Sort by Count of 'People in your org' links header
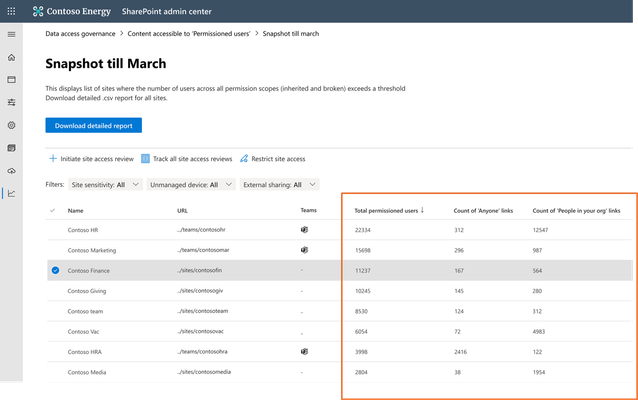638x400 pixels. point(576,210)
